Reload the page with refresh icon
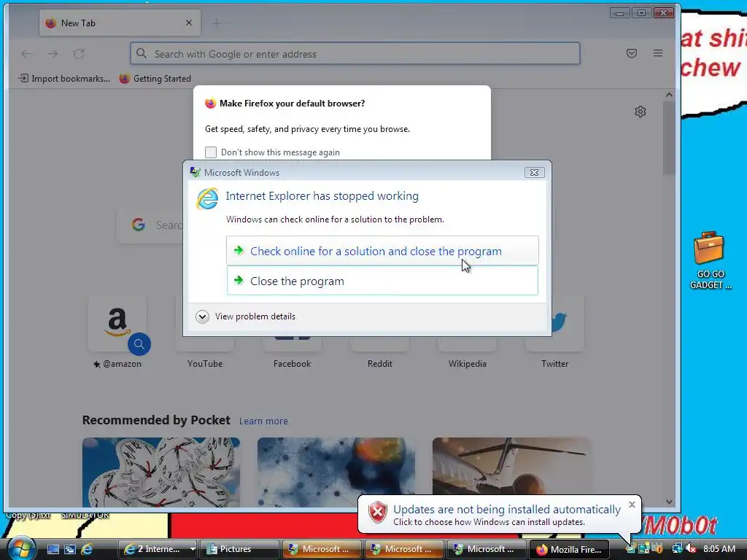This screenshot has width=747, height=560. click(79, 54)
